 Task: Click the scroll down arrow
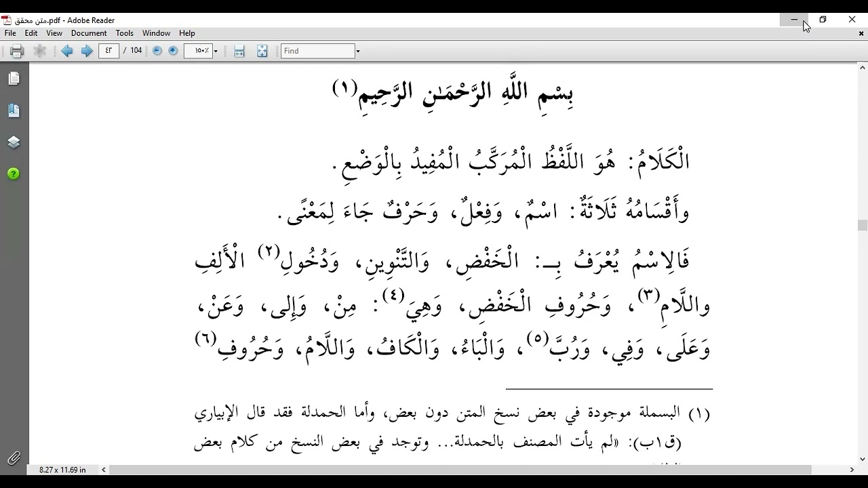(863, 460)
